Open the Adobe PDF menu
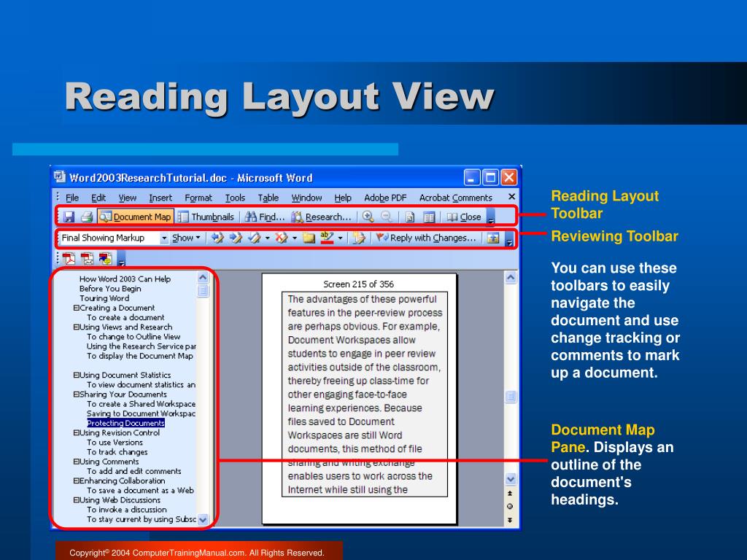The image size is (747, 560). coord(385,198)
